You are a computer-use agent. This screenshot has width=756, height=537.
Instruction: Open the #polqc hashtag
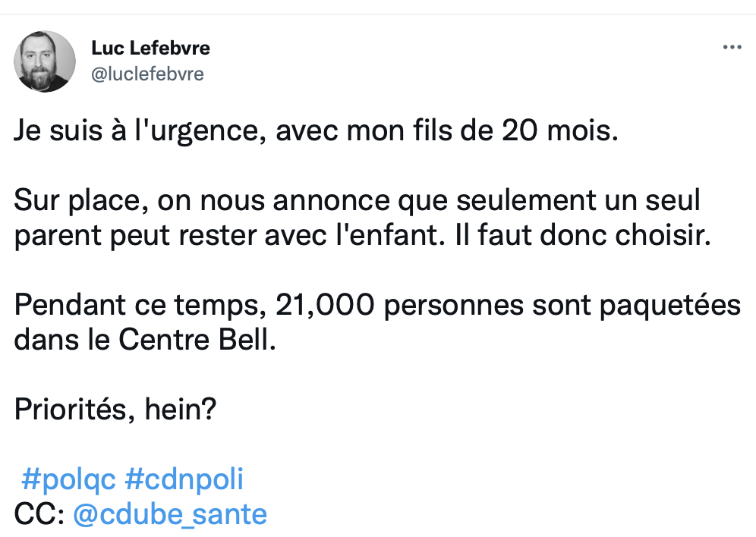point(69,479)
